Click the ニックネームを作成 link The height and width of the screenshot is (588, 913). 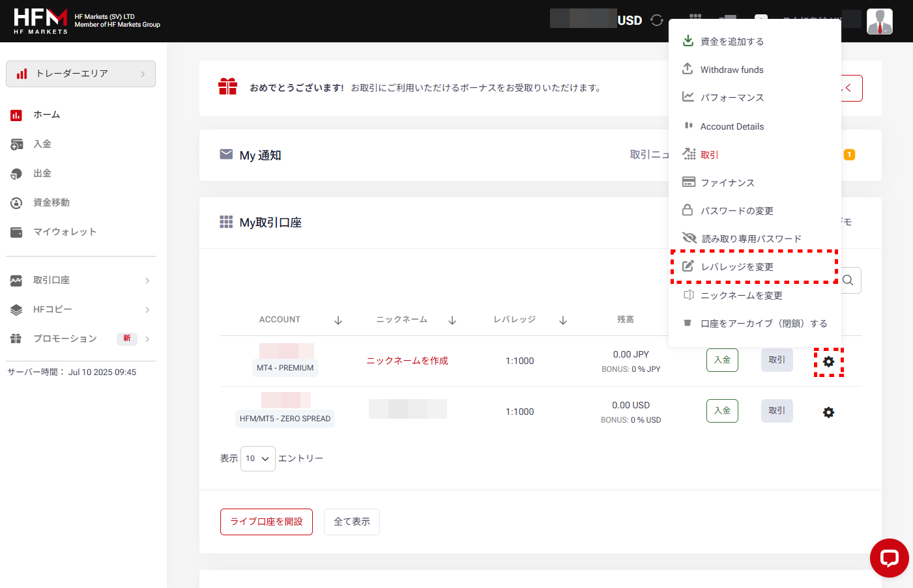click(x=407, y=361)
